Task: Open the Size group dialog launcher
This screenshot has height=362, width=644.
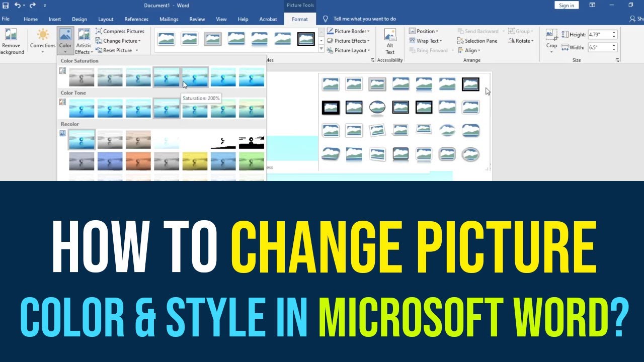Action: point(617,60)
